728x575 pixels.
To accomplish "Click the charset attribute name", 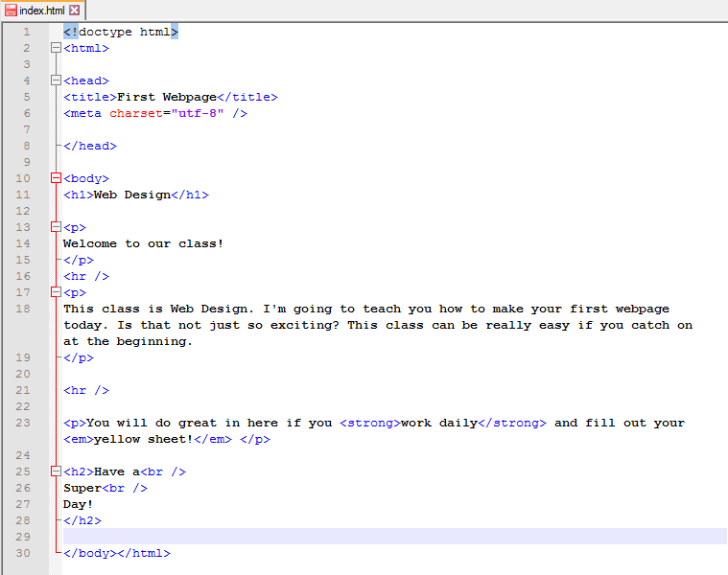I will pyautogui.click(x=136, y=113).
